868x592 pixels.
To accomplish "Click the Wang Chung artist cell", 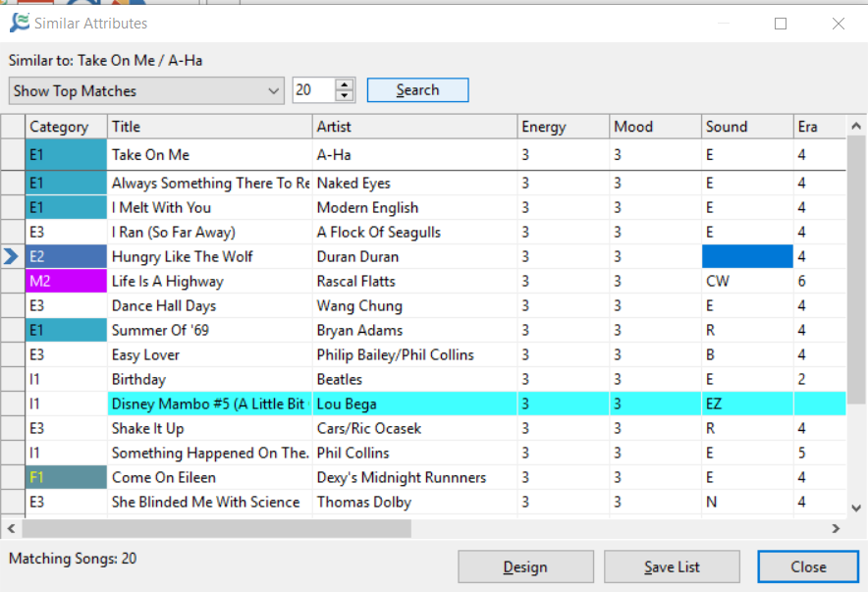I will tap(414, 305).
